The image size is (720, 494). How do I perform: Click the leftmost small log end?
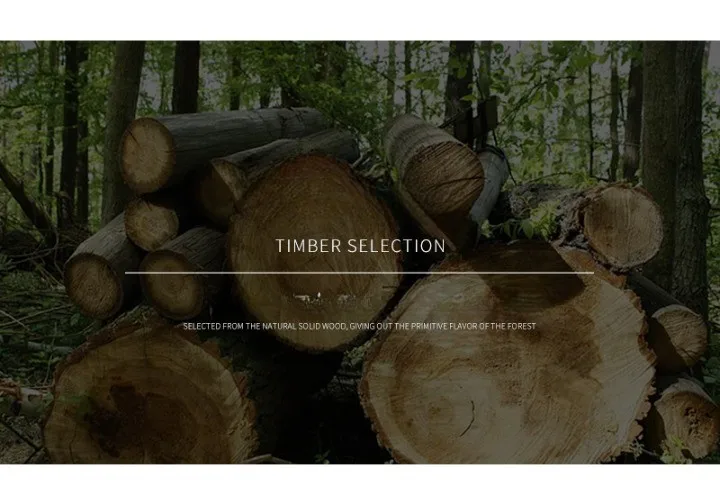point(93,286)
